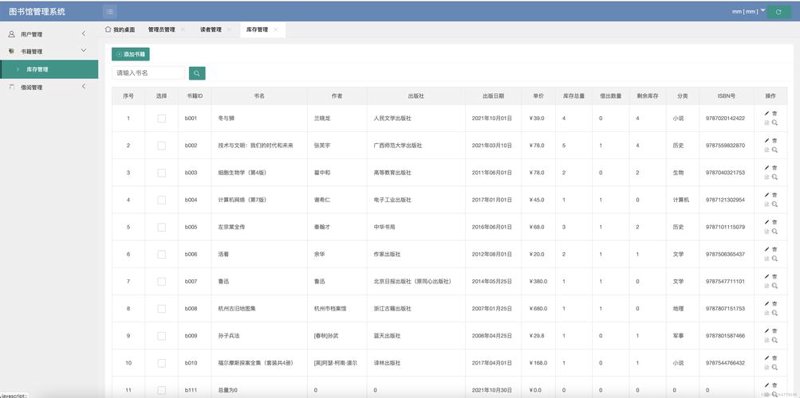Click the pencil edit icon for book b001
The width and height of the screenshot is (800, 398).
pos(767,113)
